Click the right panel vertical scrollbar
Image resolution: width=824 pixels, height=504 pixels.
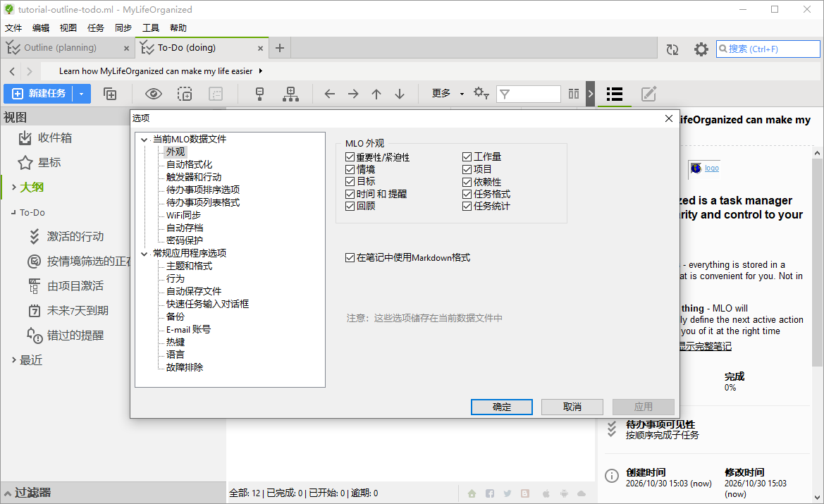(x=817, y=263)
